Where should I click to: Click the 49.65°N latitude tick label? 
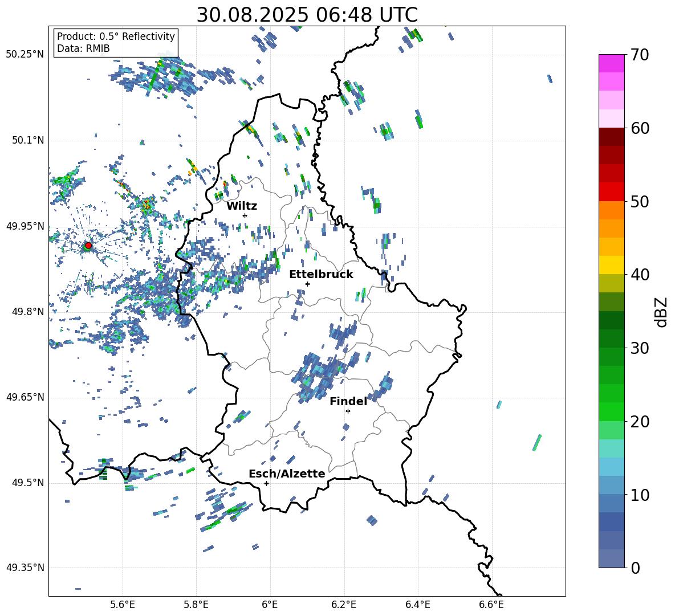pyautogui.click(x=25, y=397)
